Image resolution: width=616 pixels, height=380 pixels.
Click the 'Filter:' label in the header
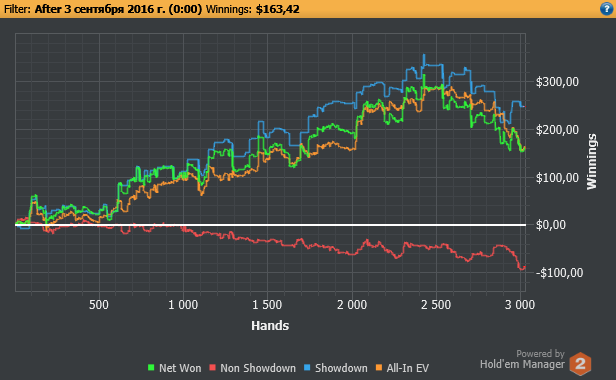coord(17,9)
